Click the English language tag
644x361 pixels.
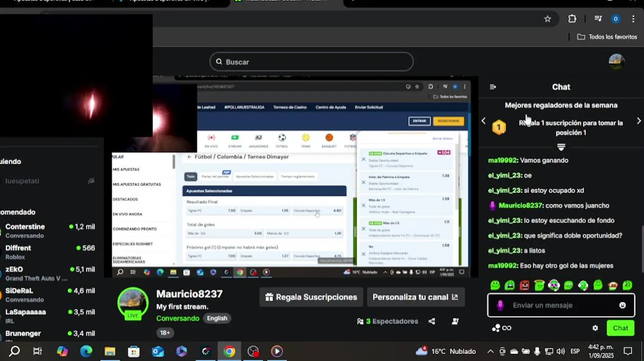[217, 318]
